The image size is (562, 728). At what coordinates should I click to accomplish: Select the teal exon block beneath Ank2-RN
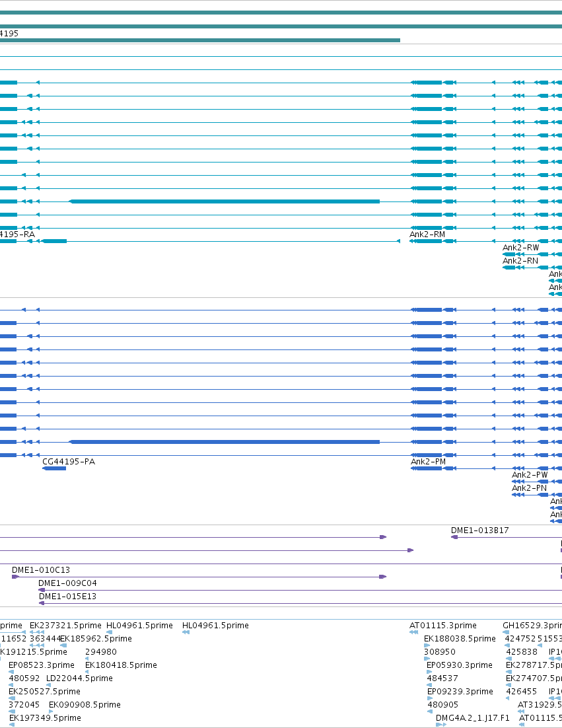pos(509,268)
